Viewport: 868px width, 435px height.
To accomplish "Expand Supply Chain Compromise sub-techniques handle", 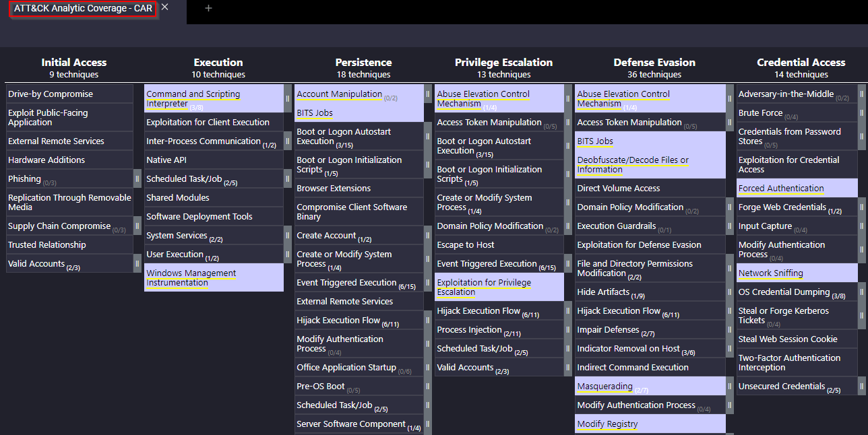I will [x=137, y=226].
